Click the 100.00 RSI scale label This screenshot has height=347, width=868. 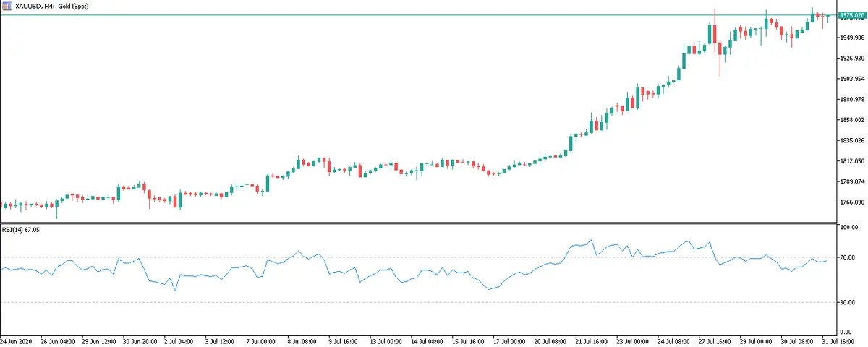click(847, 227)
